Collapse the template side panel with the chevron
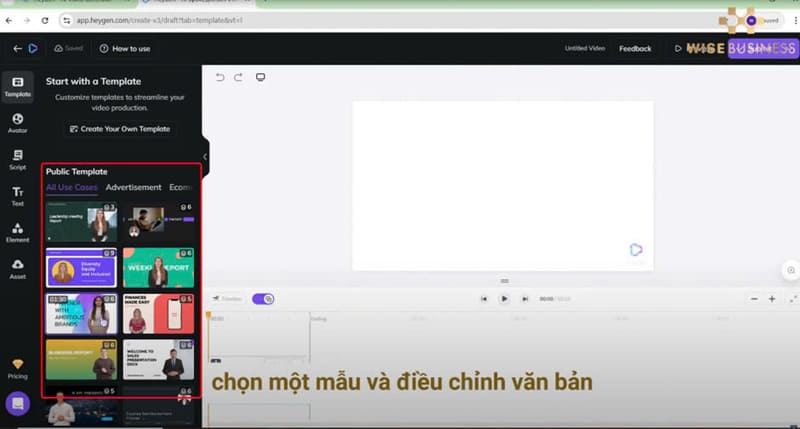 point(205,157)
